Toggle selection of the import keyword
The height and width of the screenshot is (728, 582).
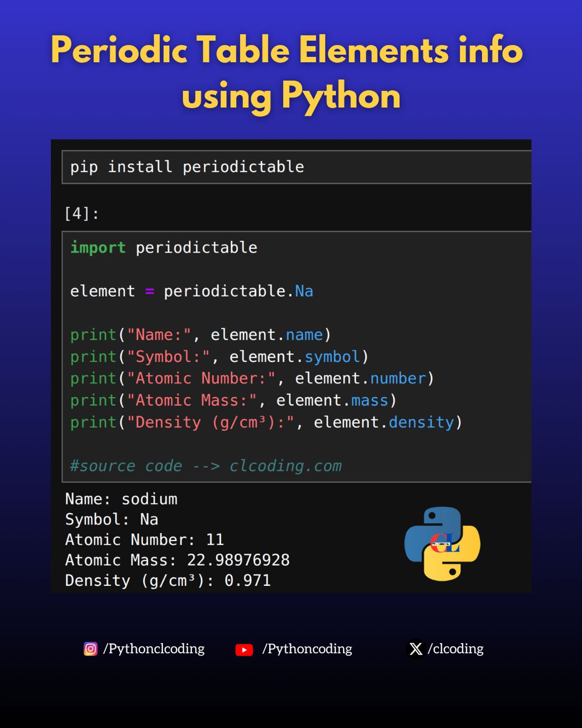[98, 248]
